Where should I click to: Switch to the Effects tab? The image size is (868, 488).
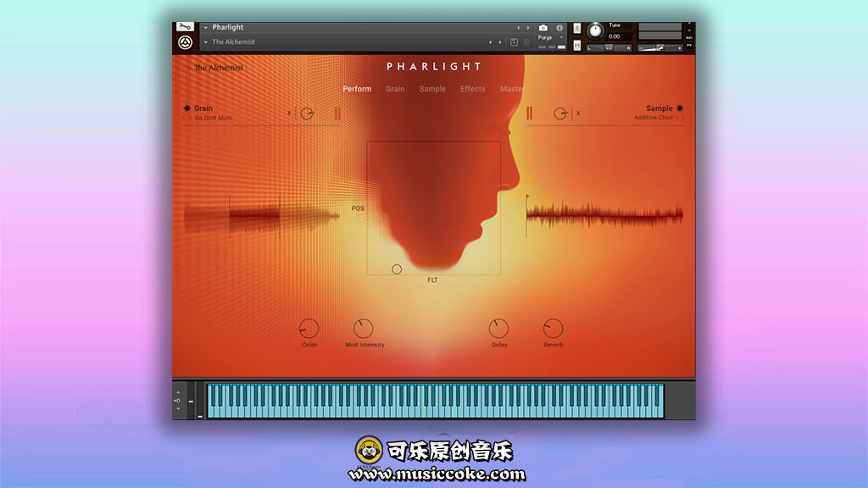(473, 89)
